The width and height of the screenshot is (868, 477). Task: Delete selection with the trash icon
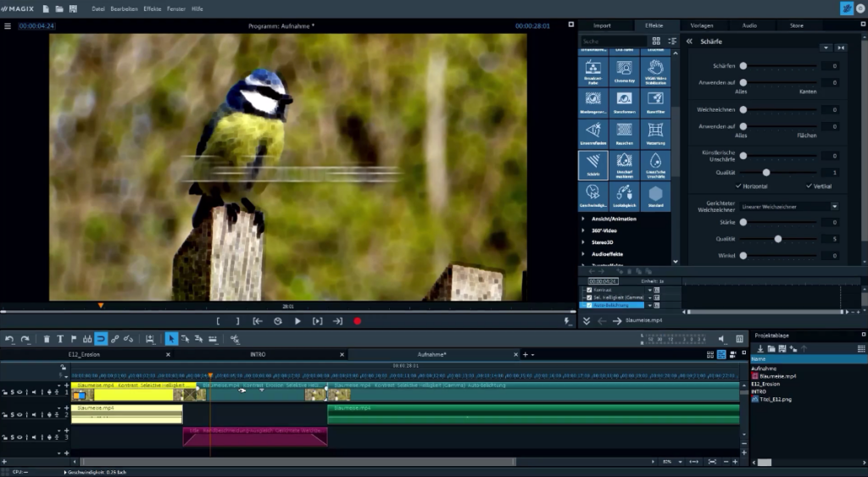tap(47, 339)
